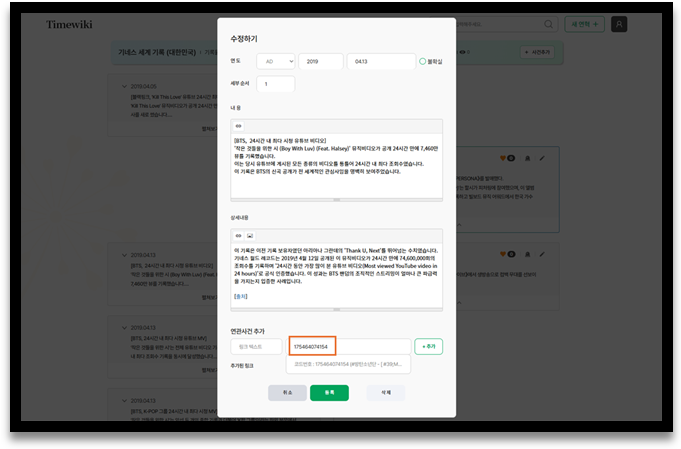Click the 취소 cancel button

coord(287,393)
